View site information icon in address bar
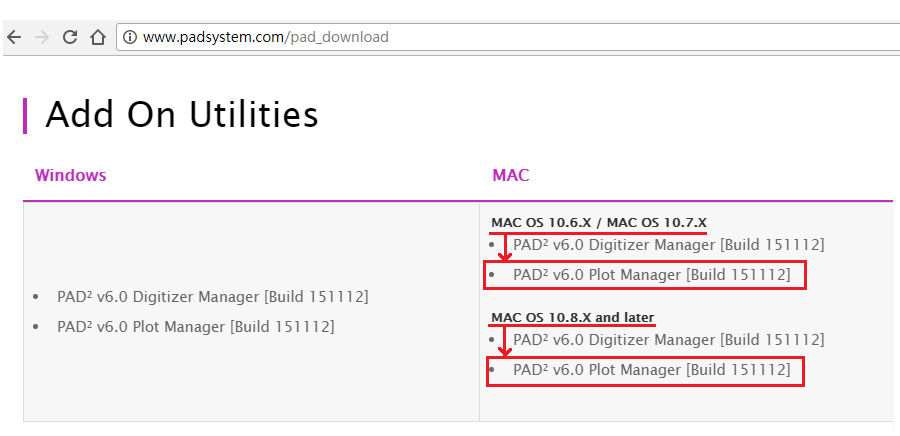The width and height of the screenshot is (900, 436). pos(130,37)
